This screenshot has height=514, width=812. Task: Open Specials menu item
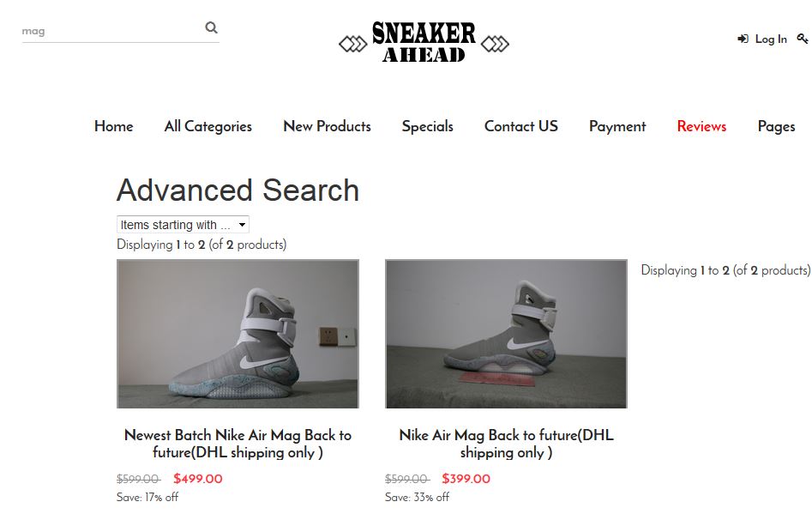point(428,126)
